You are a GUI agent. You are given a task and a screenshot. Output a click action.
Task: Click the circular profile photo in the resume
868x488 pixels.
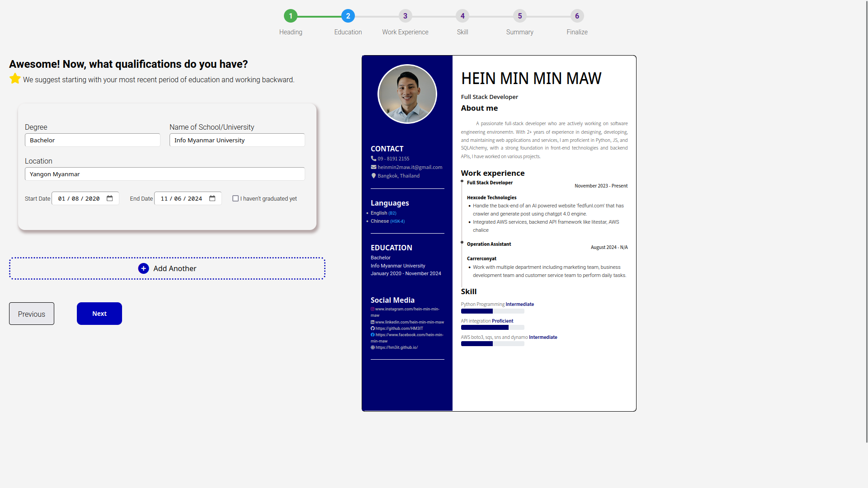click(x=407, y=94)
